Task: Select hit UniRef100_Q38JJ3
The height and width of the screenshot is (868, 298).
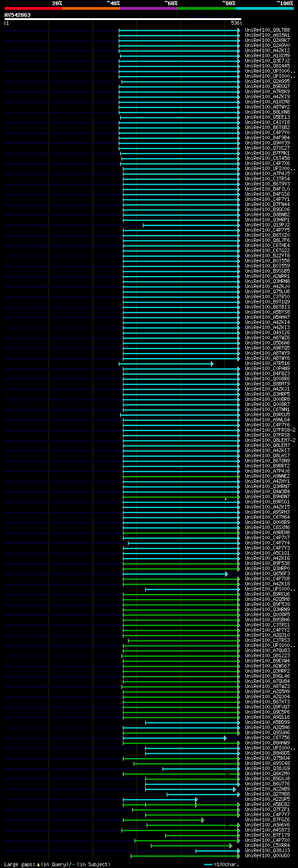Action: 267,851
